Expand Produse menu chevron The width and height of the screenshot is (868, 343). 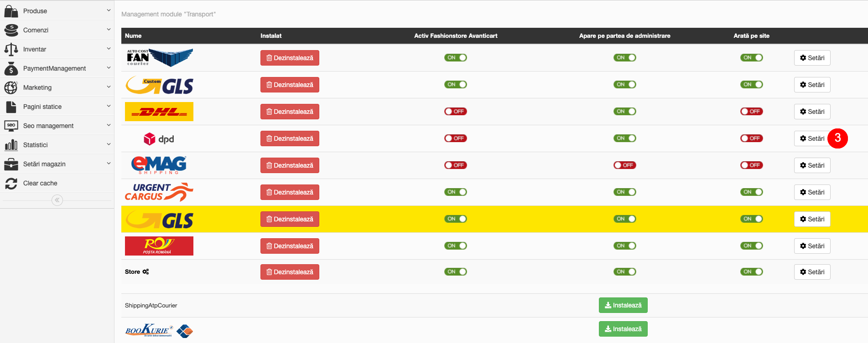(x=109, y=10)
